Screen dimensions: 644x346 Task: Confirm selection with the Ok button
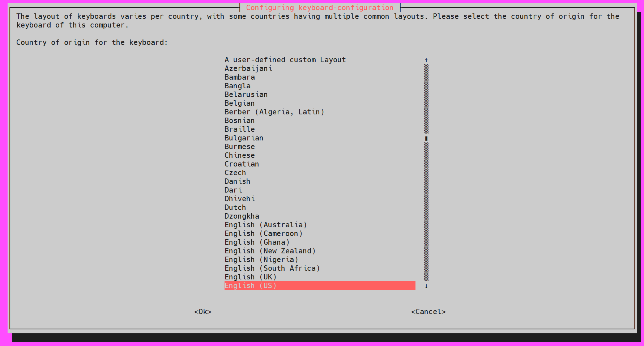pos(203,312)
